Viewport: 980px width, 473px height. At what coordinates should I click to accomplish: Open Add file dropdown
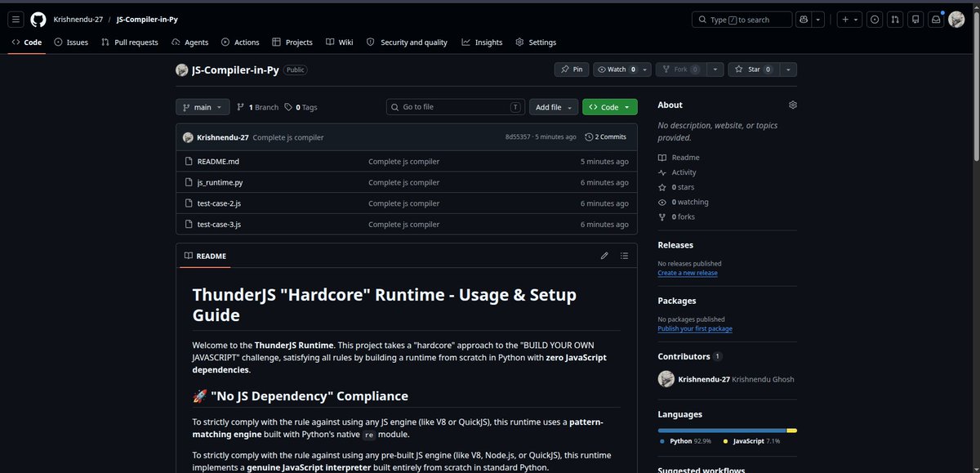[554, 107]
